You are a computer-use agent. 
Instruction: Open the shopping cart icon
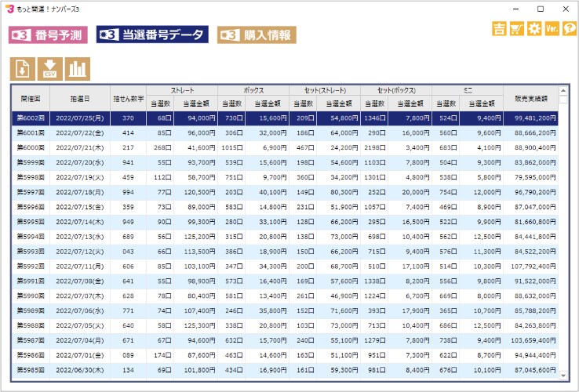pos(516,28)
